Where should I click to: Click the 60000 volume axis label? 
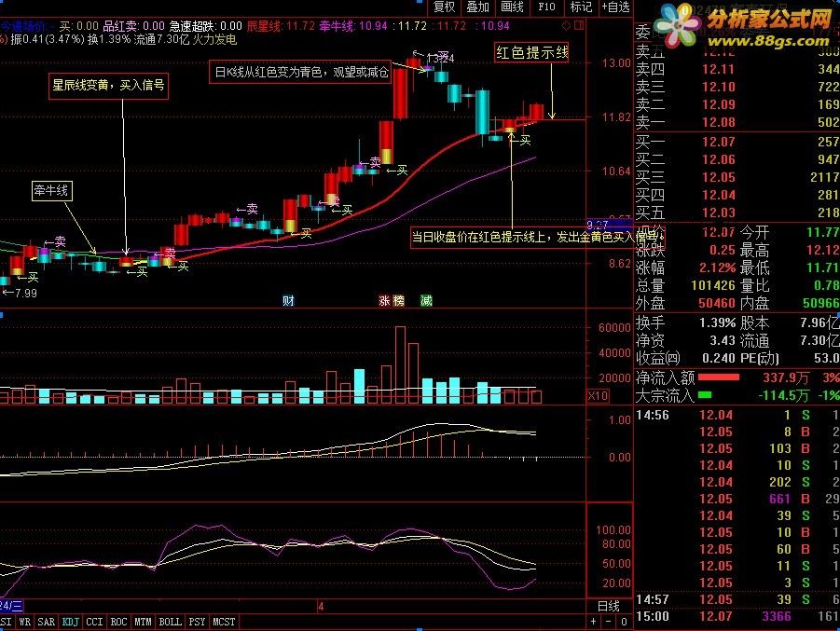(614, 328)
